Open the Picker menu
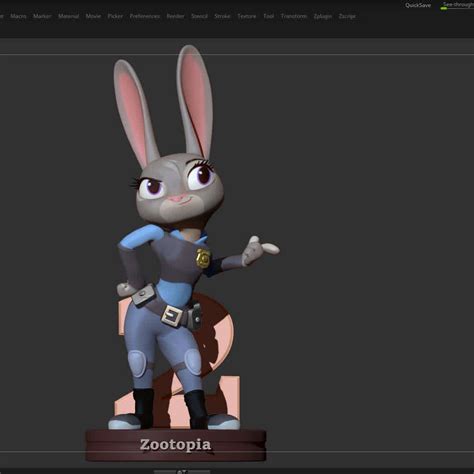The width and height of the screenshot is (474, 474). point(115,16)
